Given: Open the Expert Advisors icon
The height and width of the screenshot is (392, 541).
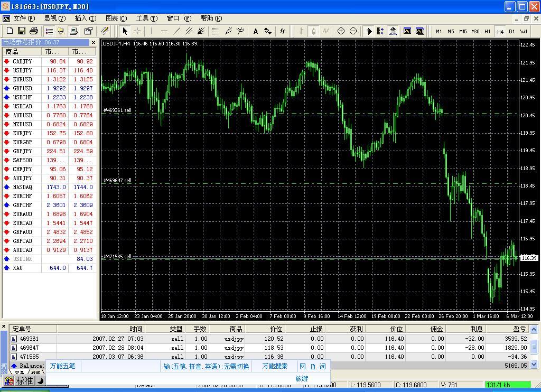Looking at the screenshot, I should click(x=393, y=31).
